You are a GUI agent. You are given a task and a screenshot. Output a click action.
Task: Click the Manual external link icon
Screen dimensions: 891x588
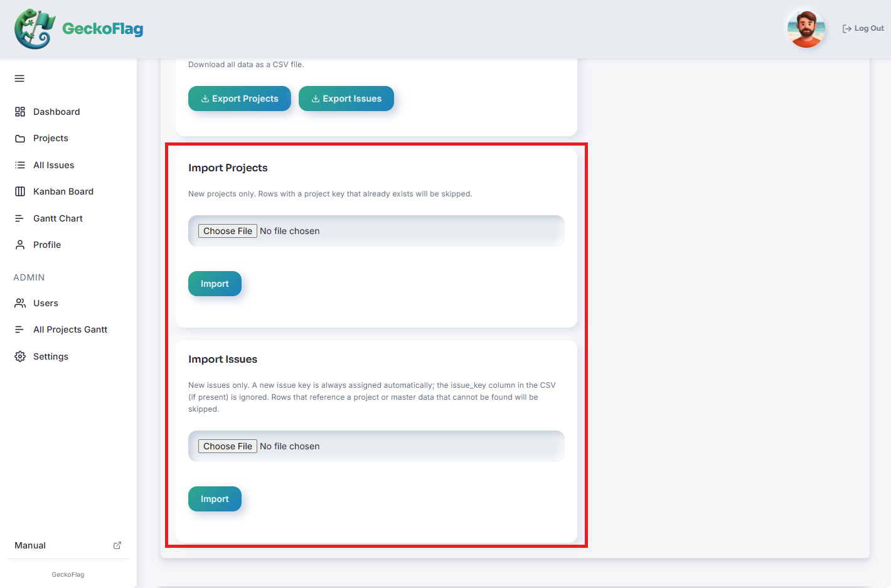pos(117,545)
